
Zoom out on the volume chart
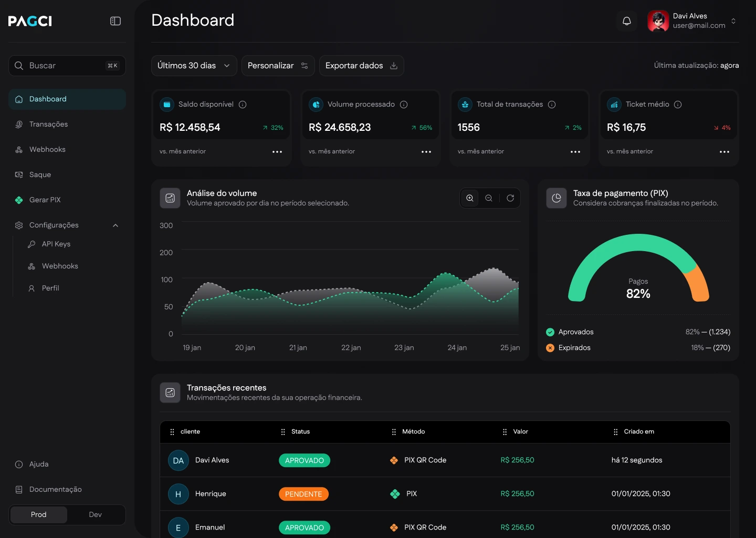click(489, 198)
